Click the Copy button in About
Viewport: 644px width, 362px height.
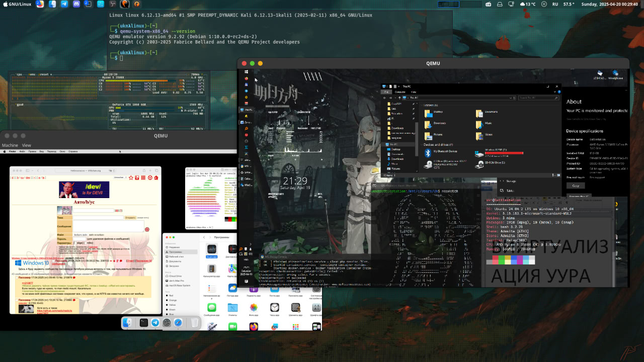[x=576, y=186]
